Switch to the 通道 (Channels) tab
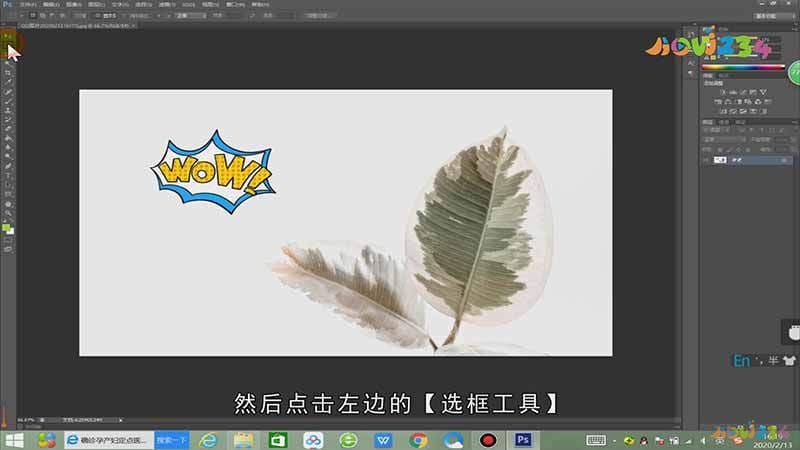Viewport: 800px width, 450px height. (x=724, y=122)
